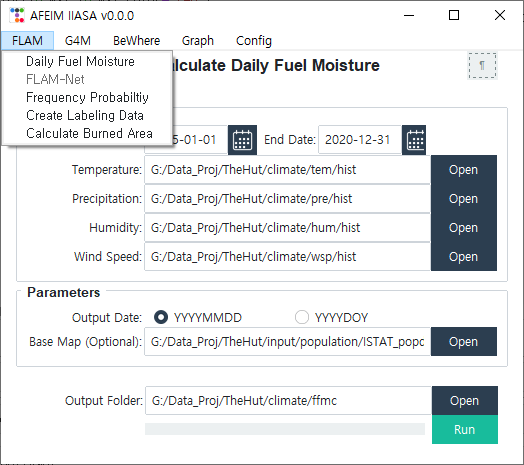Click Open for Base Map file

click(464, 342)
